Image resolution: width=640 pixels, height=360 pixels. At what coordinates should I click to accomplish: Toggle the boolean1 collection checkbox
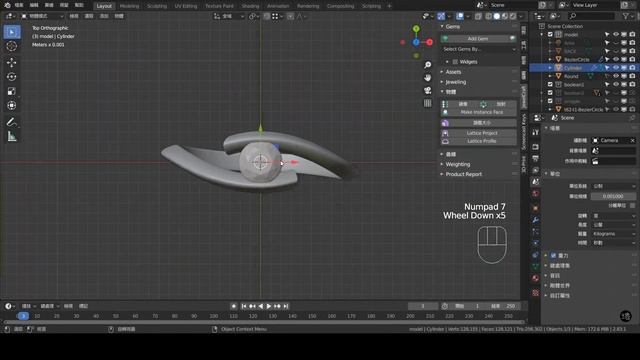[550, 84]
